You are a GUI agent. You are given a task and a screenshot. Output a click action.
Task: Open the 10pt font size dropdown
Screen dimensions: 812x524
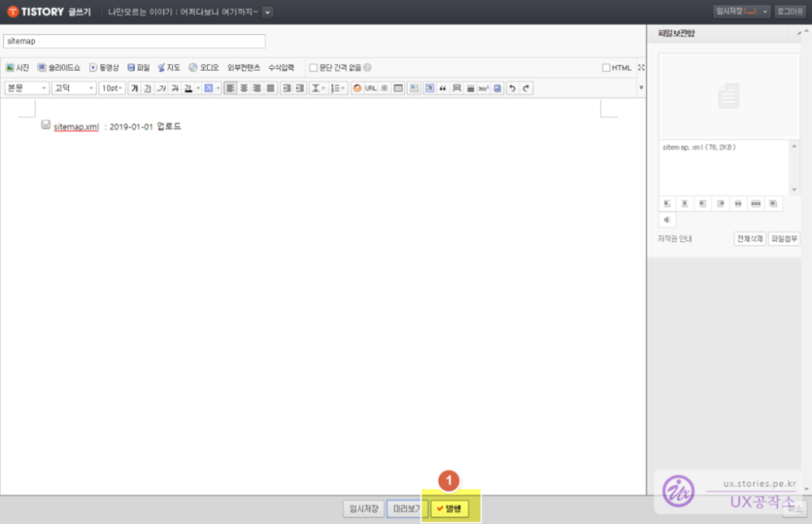[112, 88]
